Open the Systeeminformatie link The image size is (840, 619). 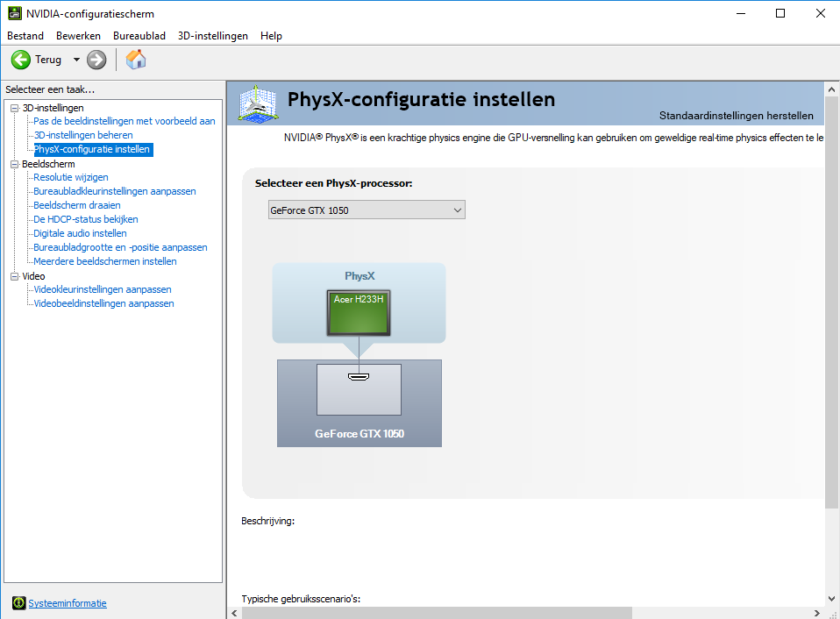pos(68,603)
